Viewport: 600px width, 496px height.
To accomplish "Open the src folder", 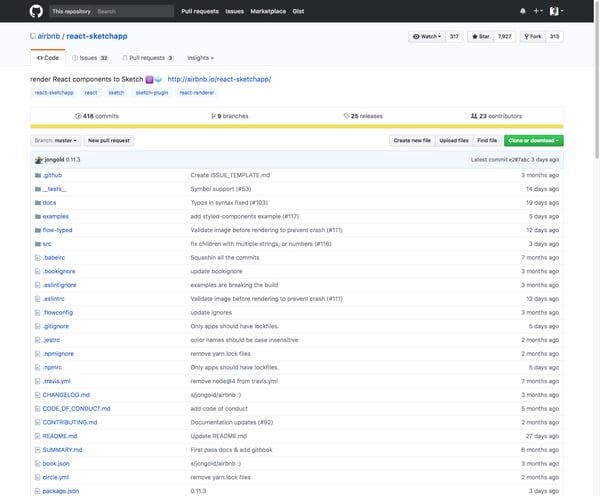I will 47,244.
